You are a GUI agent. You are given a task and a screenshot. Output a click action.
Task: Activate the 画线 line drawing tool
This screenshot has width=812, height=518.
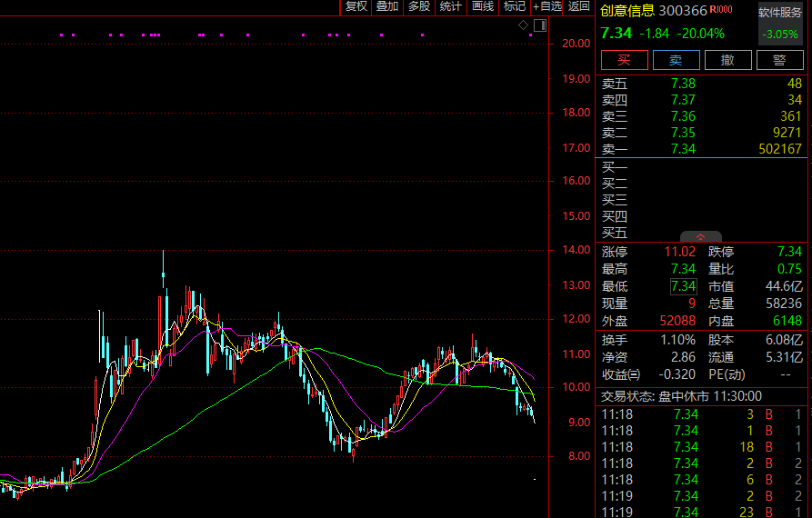coord(483,6)
